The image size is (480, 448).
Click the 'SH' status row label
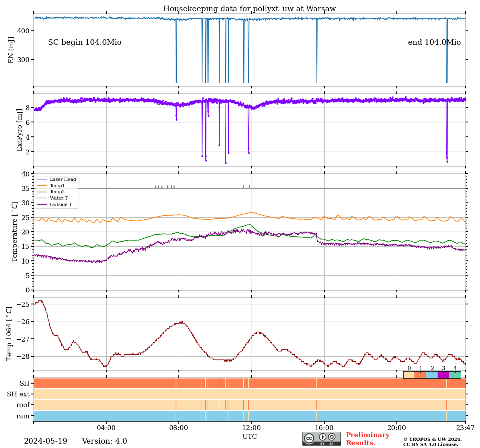25,384
